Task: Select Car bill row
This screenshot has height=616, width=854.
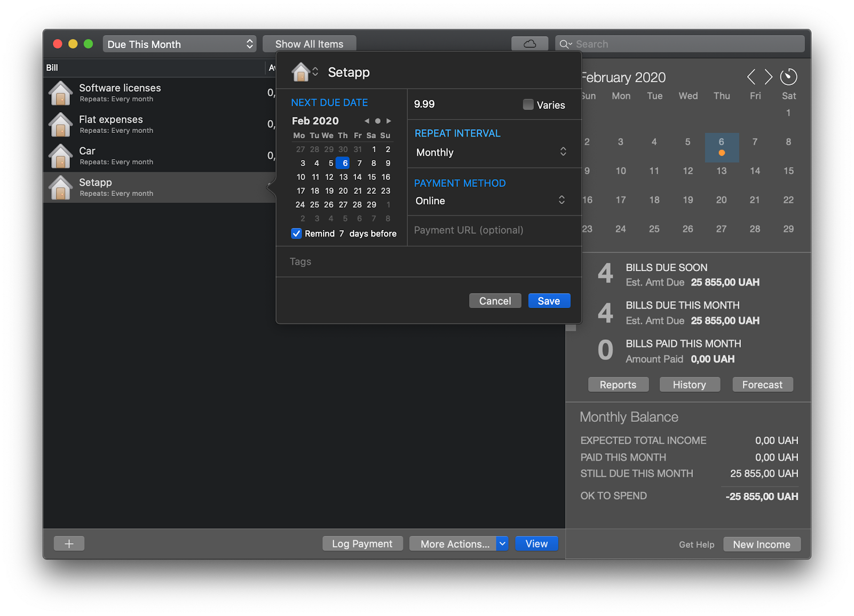Action: (x=159, y=156)
